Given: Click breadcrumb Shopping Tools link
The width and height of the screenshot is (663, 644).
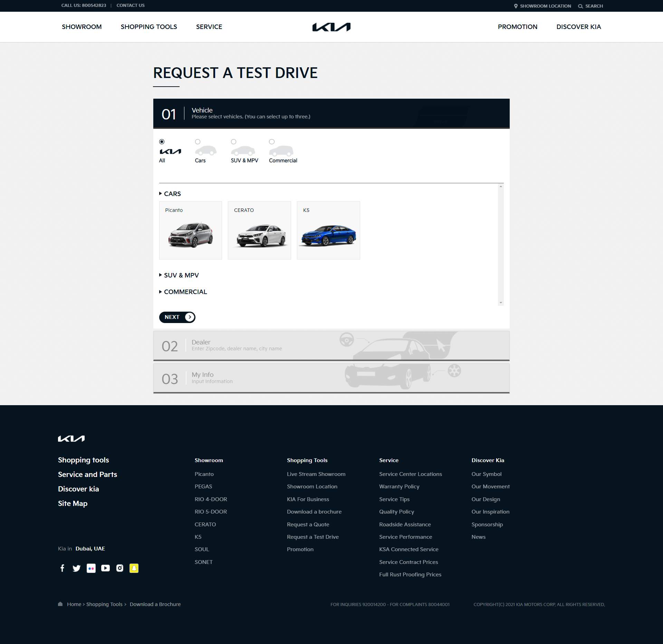Looking at the screenshot, I should click(x=104, y=604).
